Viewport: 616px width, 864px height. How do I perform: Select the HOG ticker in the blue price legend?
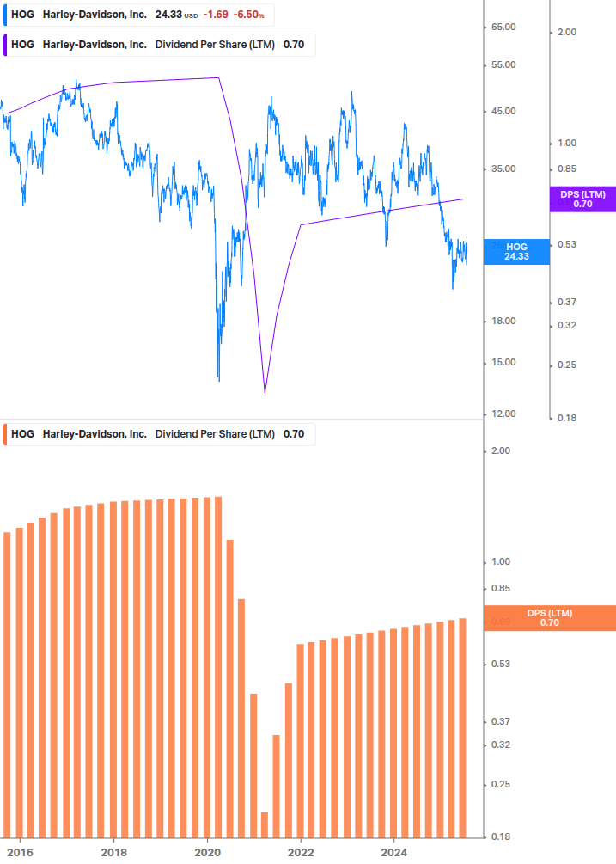pyautogui.click(x=22, y=15)
